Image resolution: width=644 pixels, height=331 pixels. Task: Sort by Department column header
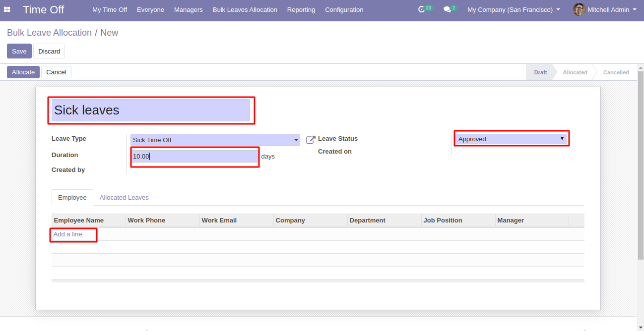coord(384,221)
